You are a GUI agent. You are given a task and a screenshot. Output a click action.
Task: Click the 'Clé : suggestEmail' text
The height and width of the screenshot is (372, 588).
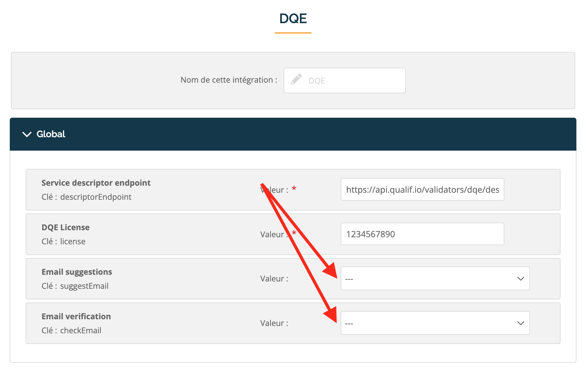click(75, 286)
